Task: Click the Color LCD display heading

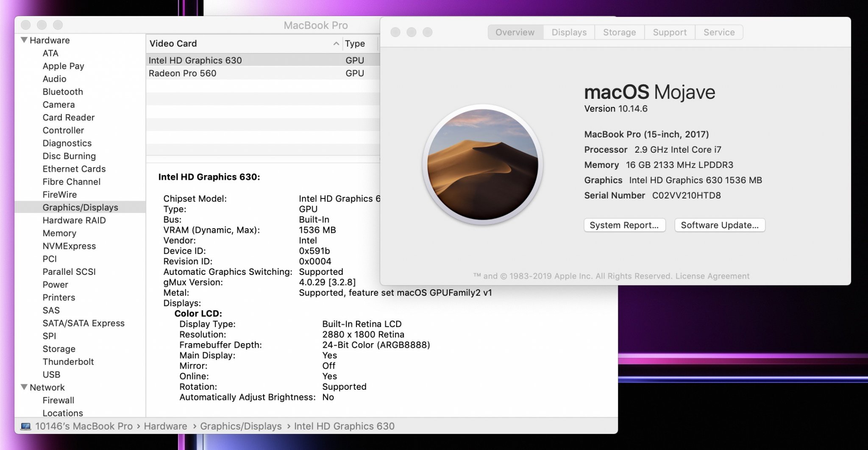Action: pyautogui.click(x=198, y=313)
